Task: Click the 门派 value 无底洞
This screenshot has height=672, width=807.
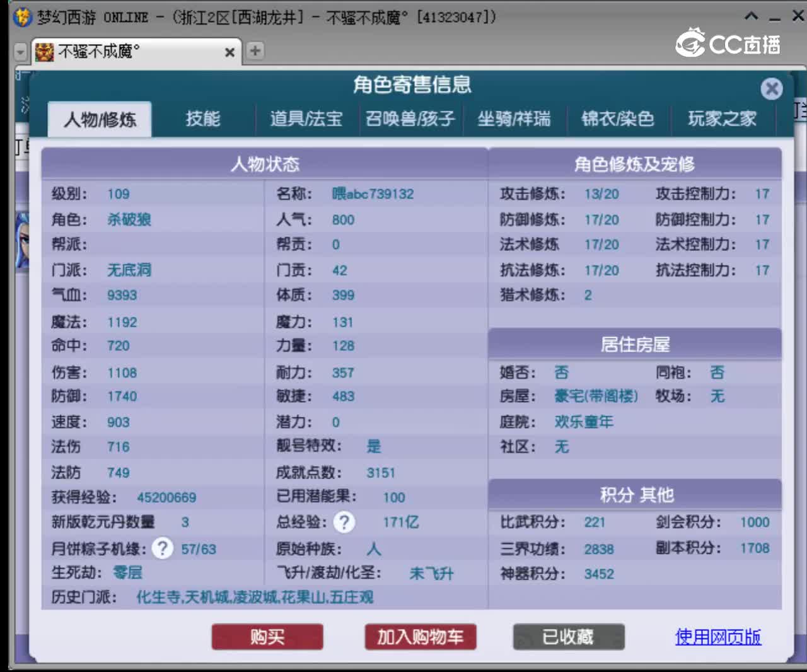Action: pyautogui.click(x=129, y=270)
